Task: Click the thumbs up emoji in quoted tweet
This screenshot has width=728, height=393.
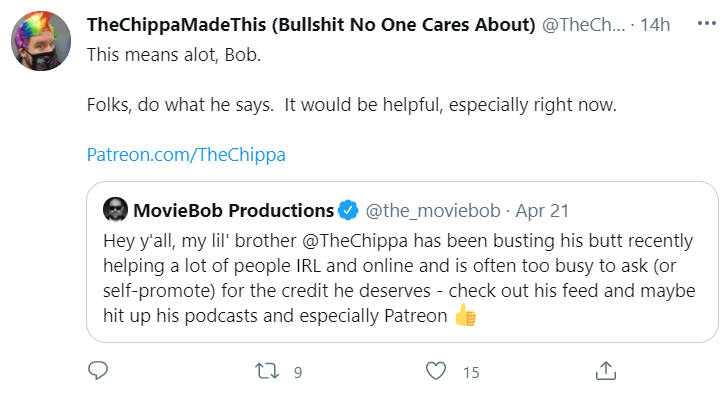Action: [x=465, y=315]
